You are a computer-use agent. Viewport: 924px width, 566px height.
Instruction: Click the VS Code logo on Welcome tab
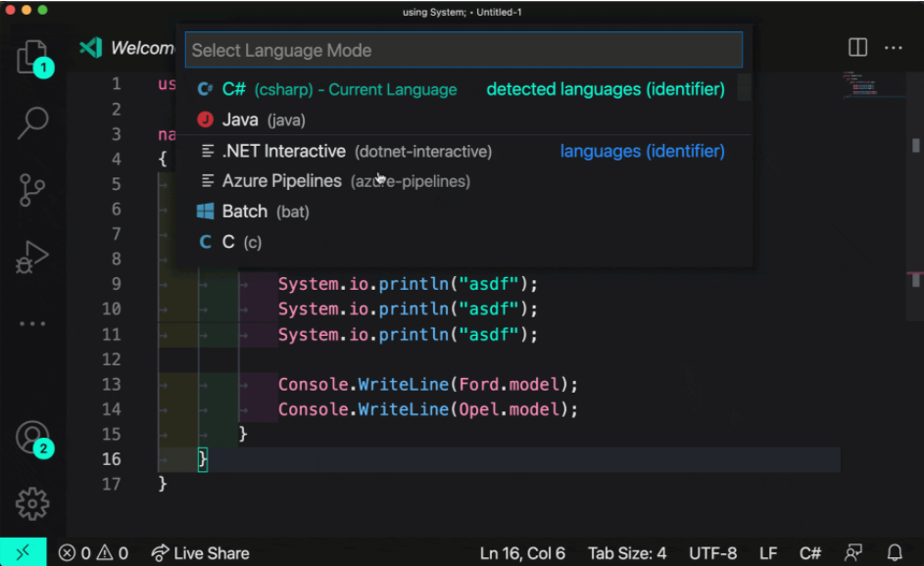[91, 48]
